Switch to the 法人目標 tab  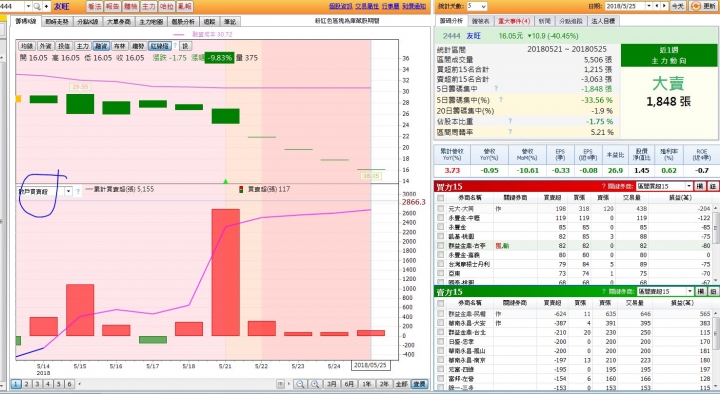(603, 21)
